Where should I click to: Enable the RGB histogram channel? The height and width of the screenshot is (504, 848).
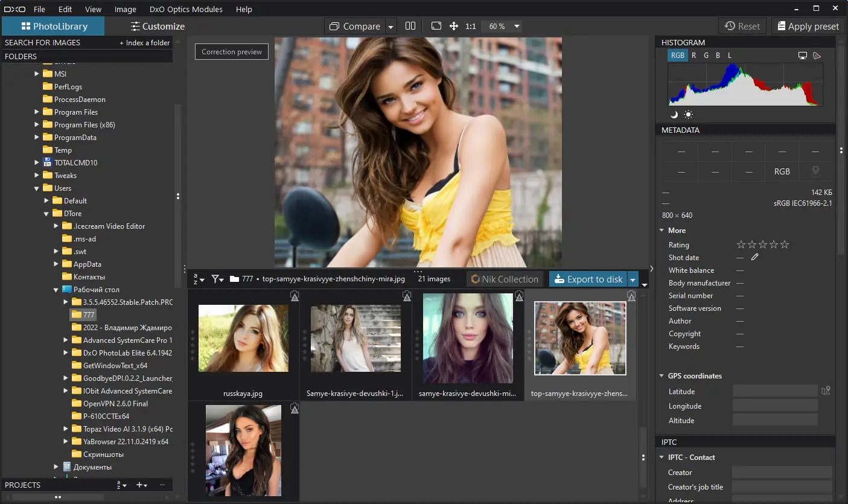click(678, 56)
